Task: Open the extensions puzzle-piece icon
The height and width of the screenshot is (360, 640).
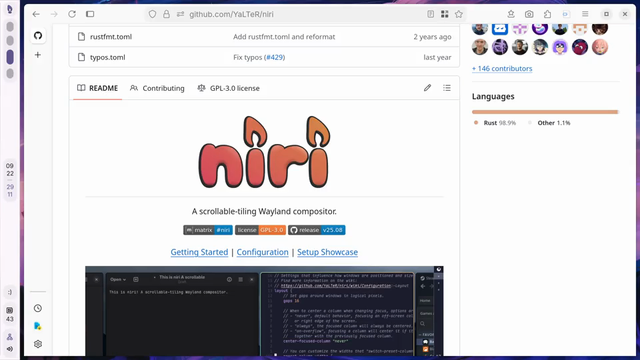Action: (547, 14)
